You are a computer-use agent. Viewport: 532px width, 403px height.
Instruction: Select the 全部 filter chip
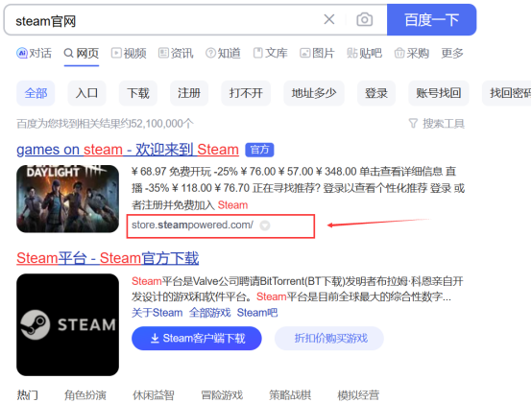pyautogui.click(x=36, y=93)
